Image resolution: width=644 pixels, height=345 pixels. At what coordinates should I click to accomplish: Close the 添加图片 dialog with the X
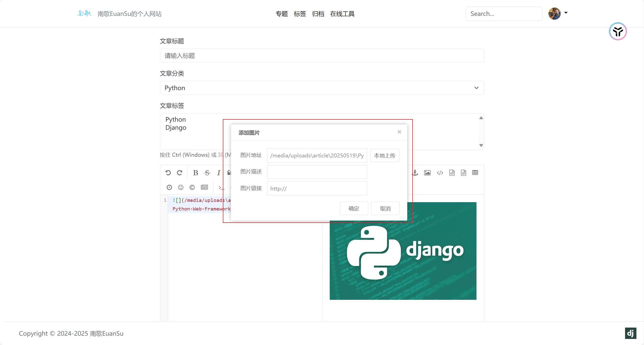point(399,132)
